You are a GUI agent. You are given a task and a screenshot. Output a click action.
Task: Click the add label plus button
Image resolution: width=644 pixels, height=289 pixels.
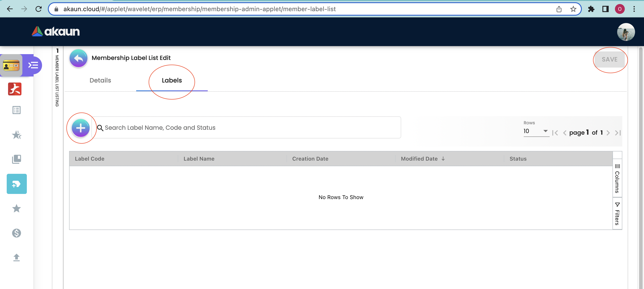[80, 128]
